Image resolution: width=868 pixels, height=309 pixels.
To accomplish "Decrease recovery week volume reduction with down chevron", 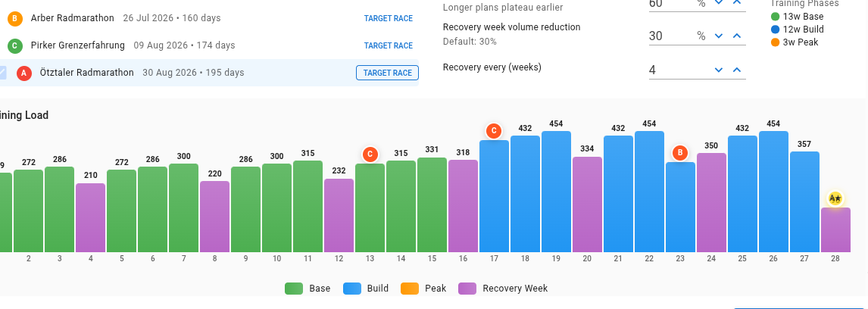I will pyautogui.click(x=719, y=36).
